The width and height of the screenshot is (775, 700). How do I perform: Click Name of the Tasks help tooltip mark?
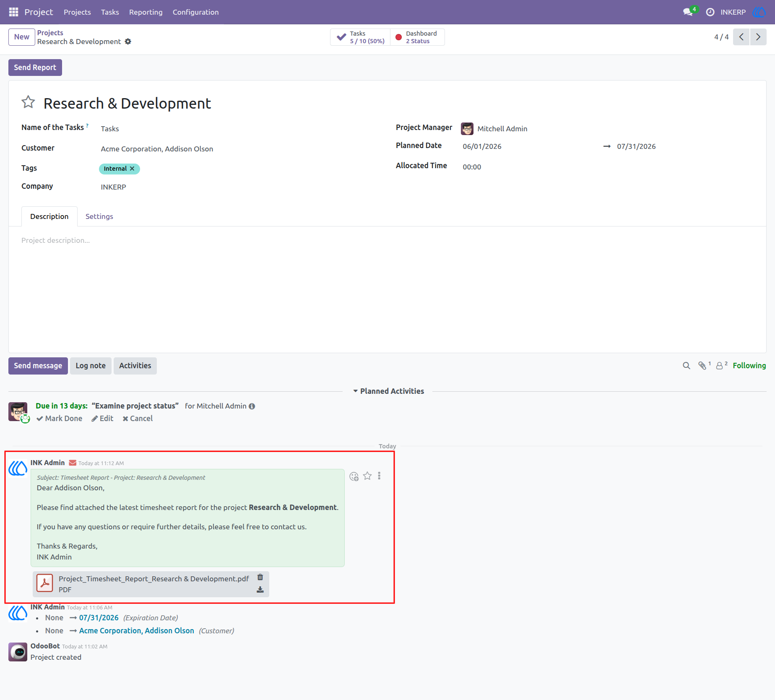click(87, 125)
